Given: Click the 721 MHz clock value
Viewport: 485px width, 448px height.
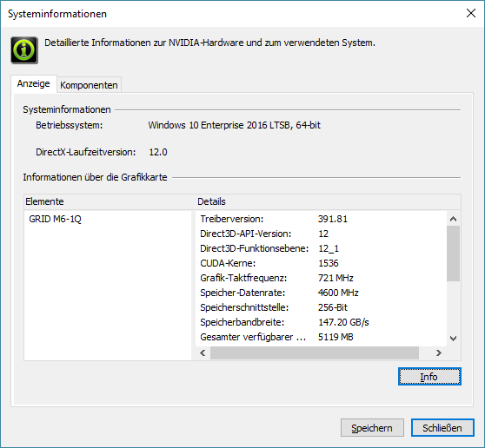Looking at the screenshot, I should click(336, 278).
